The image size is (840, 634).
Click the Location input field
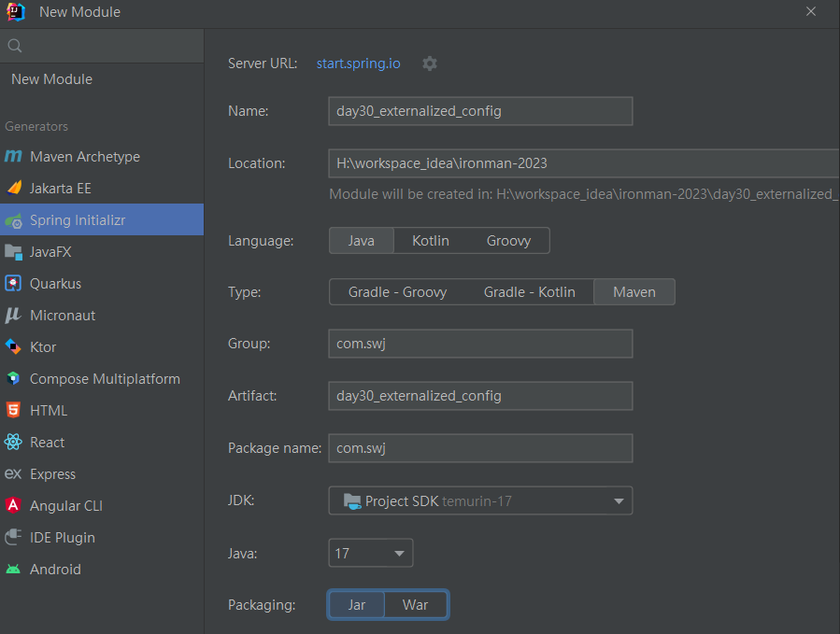(x=584, y=163)
